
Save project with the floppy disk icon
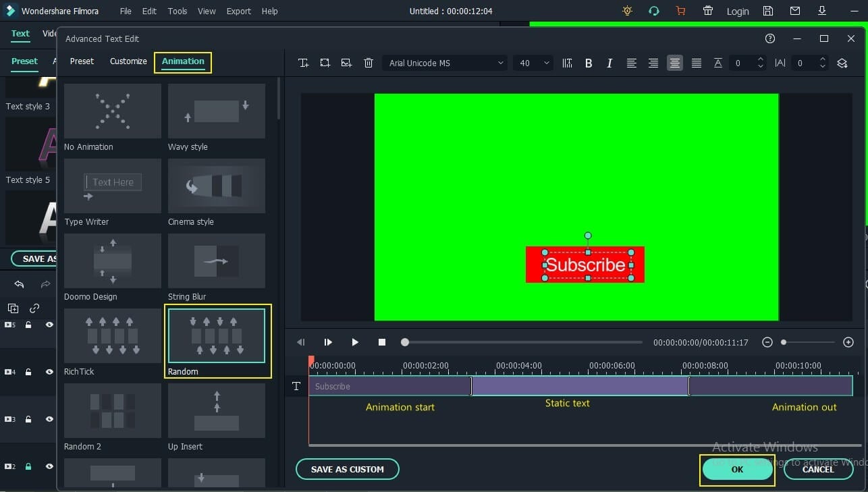[768, 11]
